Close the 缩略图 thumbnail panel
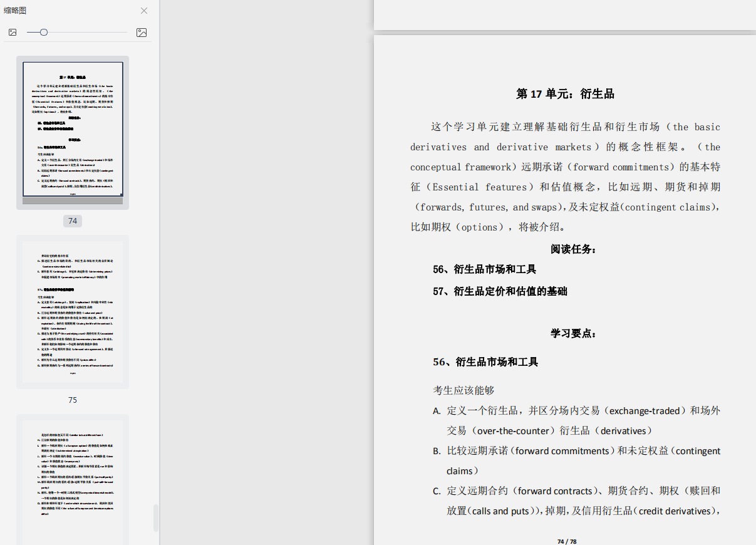 pos(144,11)
